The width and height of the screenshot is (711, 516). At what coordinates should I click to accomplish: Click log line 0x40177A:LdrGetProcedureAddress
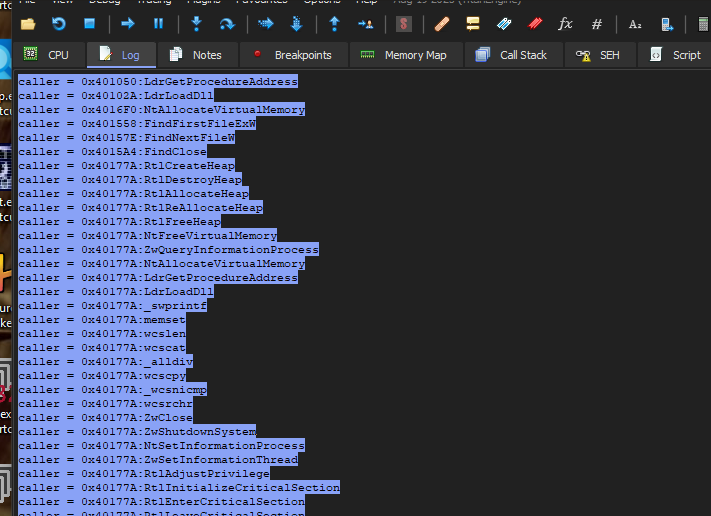coord(158,278)
